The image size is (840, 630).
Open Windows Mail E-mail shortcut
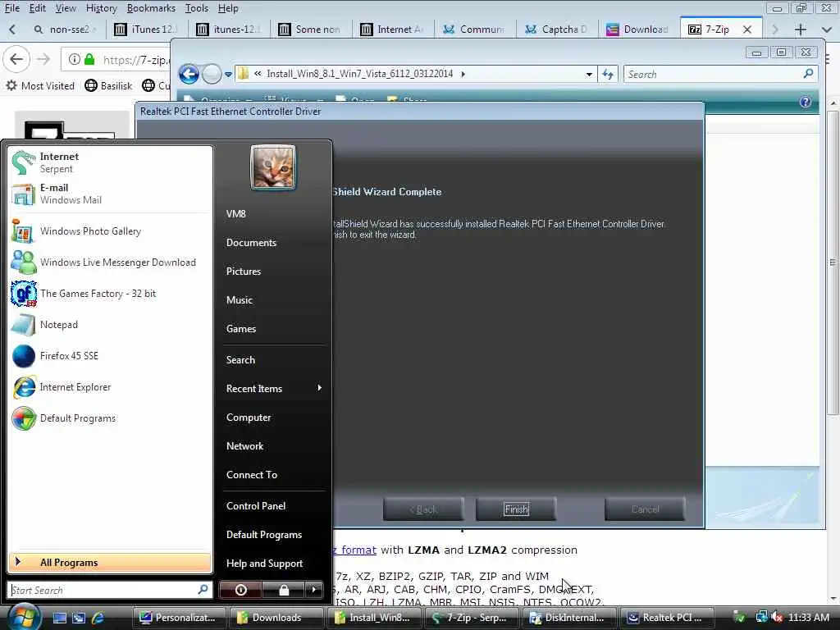[x=110, y=194]
